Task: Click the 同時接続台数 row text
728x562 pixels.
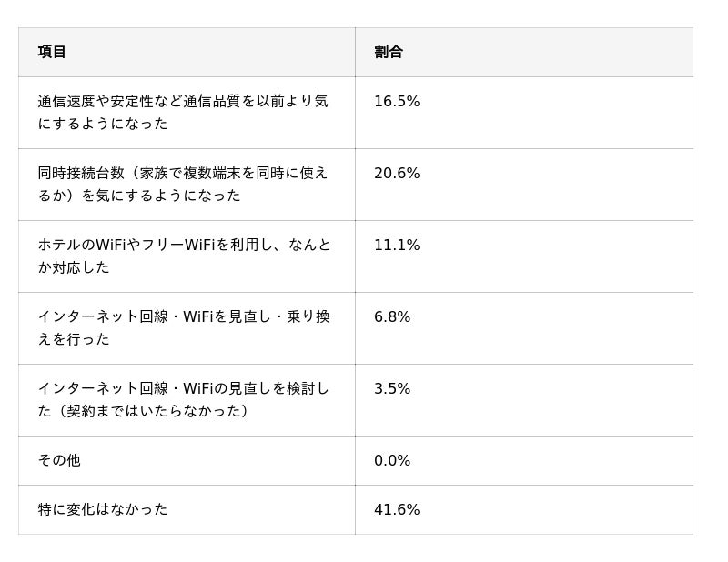Action: pyautogui.click(x=183, y=185)
